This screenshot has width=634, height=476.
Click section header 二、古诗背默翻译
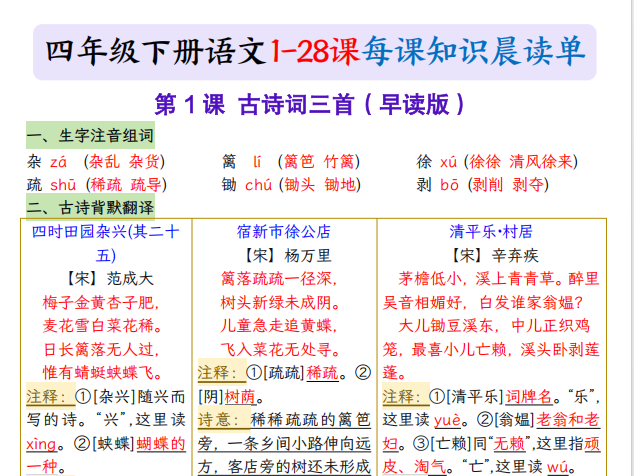90,208
